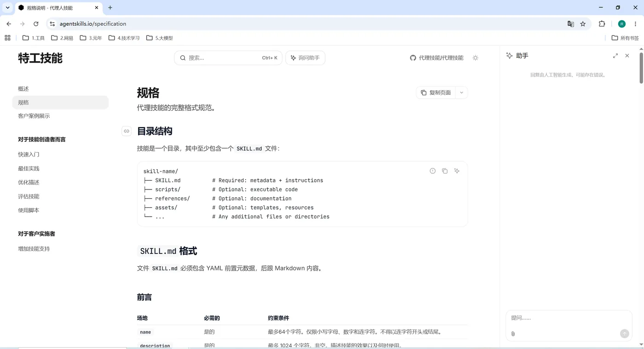Close the 规格说明 tab
This screenshot has height=349, width=644.
click(96, 8)
